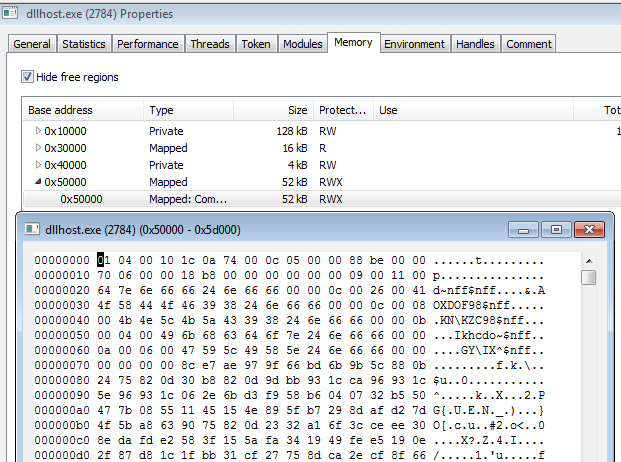Switch to the Environment tab

tap(414, 44)
